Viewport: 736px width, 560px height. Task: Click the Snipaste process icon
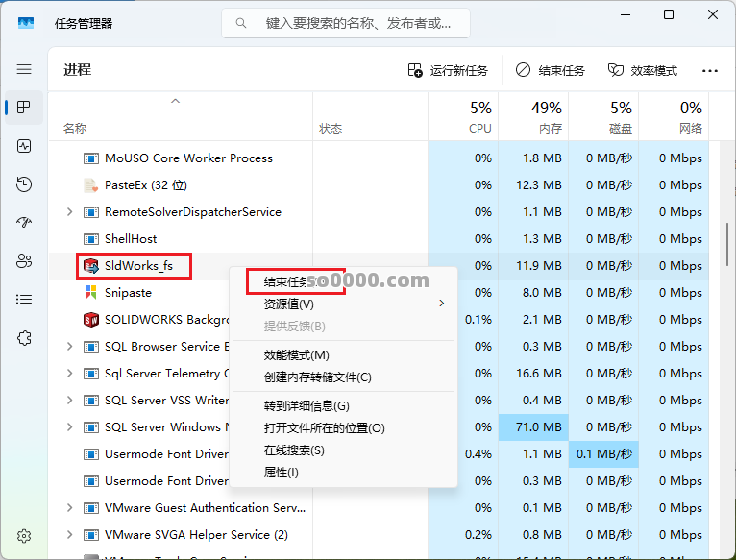[x=90, y=292]
